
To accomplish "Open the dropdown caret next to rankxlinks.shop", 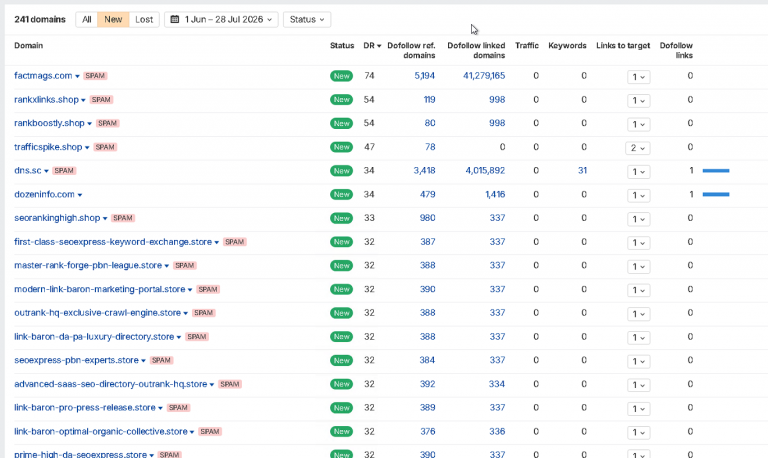I will (83, 100).
